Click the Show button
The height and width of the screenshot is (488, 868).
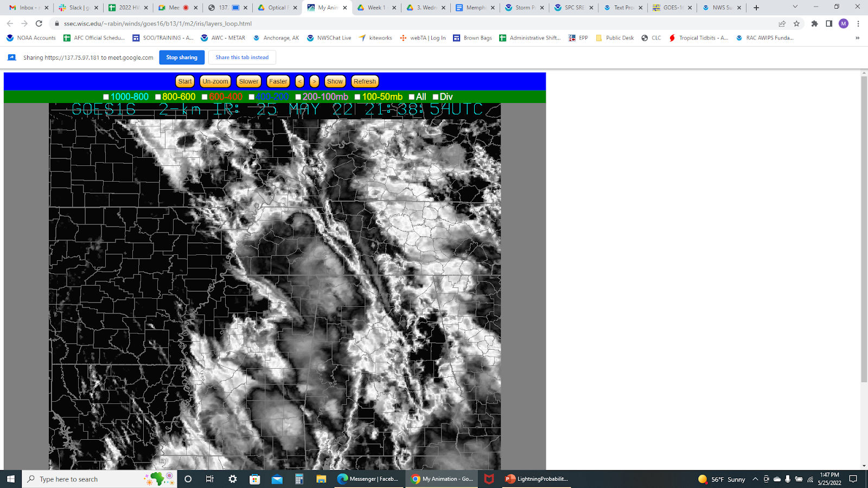pyautogui.click(x=335, y=81)
